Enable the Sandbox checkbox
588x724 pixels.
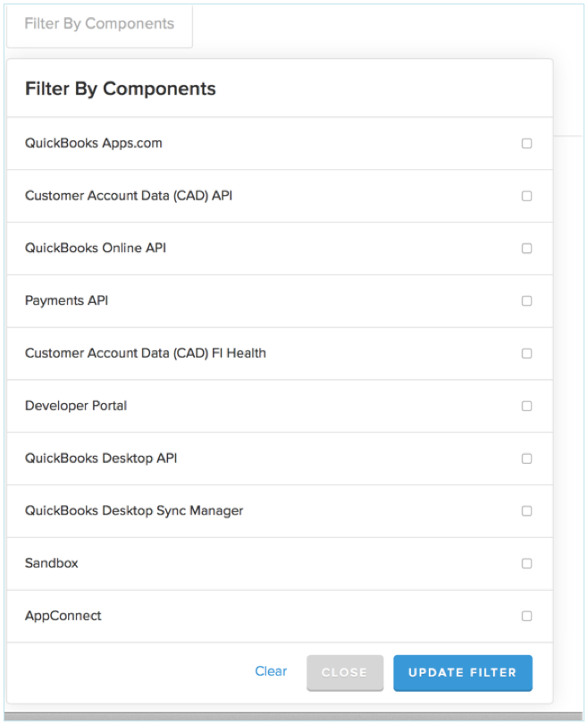(526, 563)
